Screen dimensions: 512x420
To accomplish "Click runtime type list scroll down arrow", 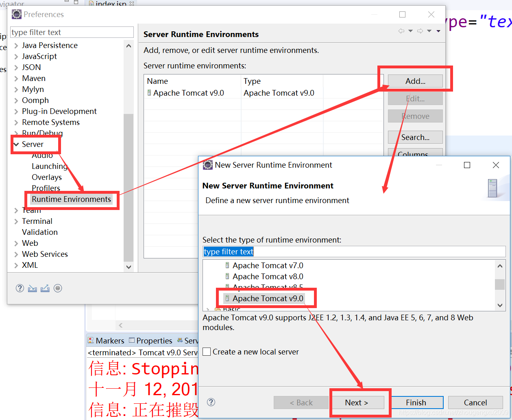I will click(500, 305).
